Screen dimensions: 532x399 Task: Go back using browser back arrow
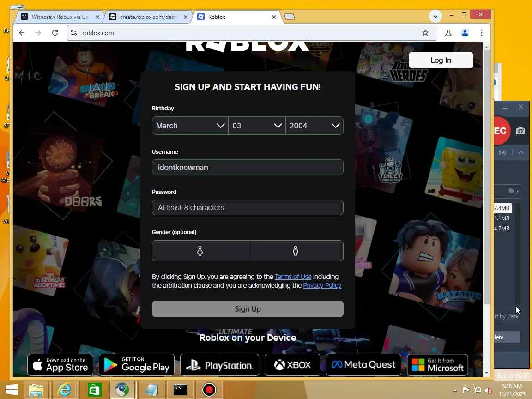22,33
